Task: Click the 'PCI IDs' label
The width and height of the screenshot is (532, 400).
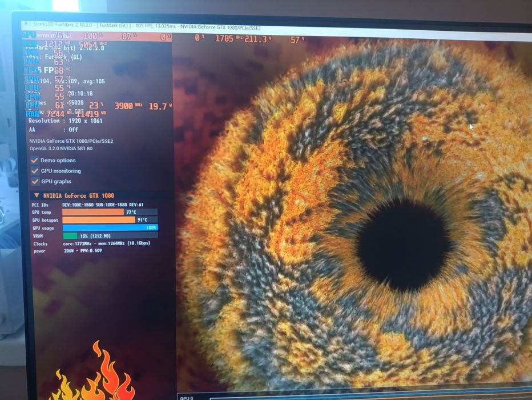Action: 40,205
